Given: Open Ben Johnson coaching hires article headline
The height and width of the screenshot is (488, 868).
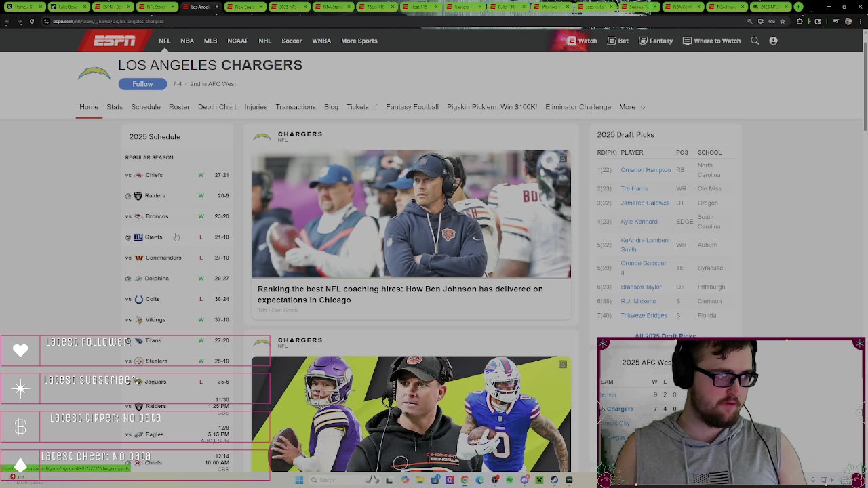Looking at the screenshot, I should [x=400, y=294].
